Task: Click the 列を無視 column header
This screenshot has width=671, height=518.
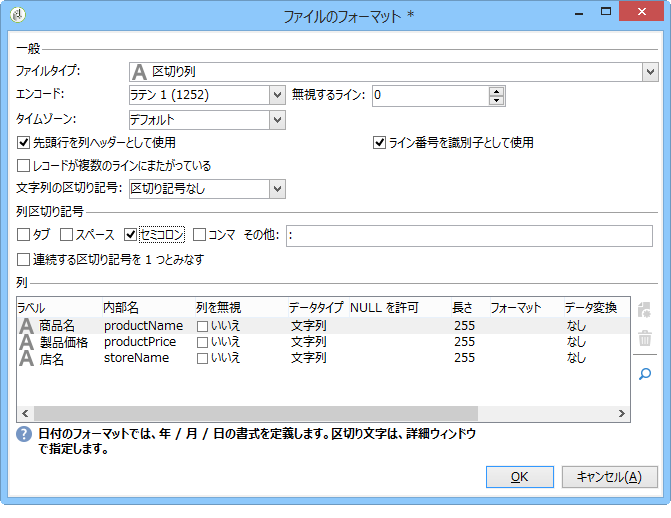Action: 241,307
